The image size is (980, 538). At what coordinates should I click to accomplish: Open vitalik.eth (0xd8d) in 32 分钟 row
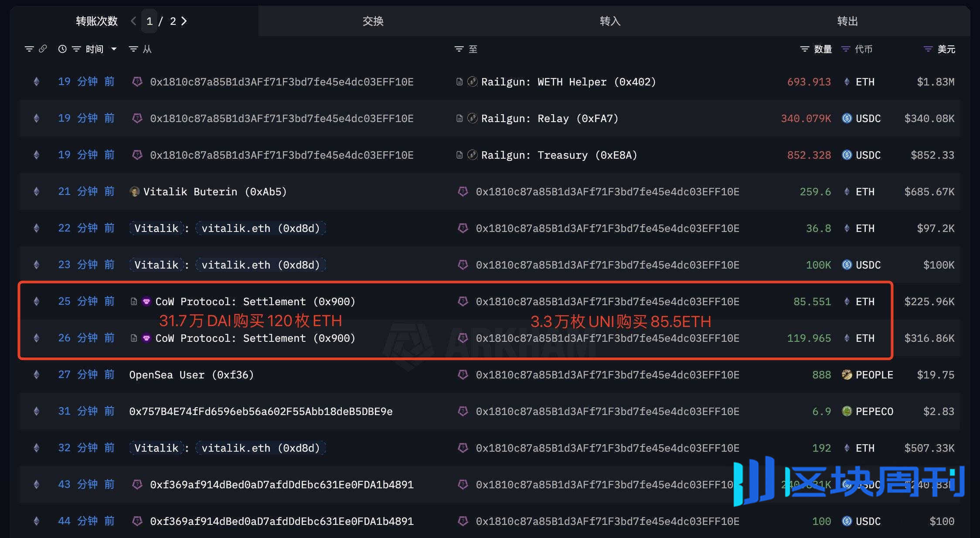(261, 448)
